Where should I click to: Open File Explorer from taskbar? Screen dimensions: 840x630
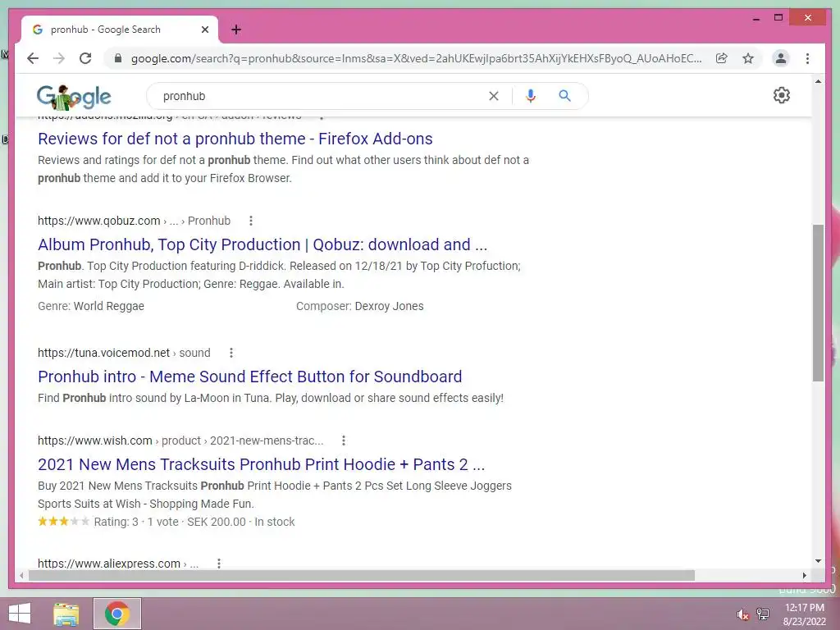[x=66, y=614]
